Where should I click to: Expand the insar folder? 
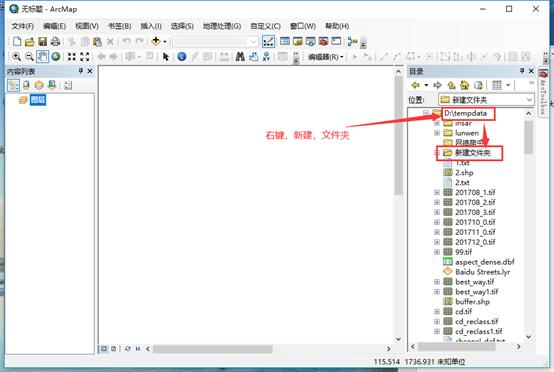pyautogui.click(x=437, y=123)
